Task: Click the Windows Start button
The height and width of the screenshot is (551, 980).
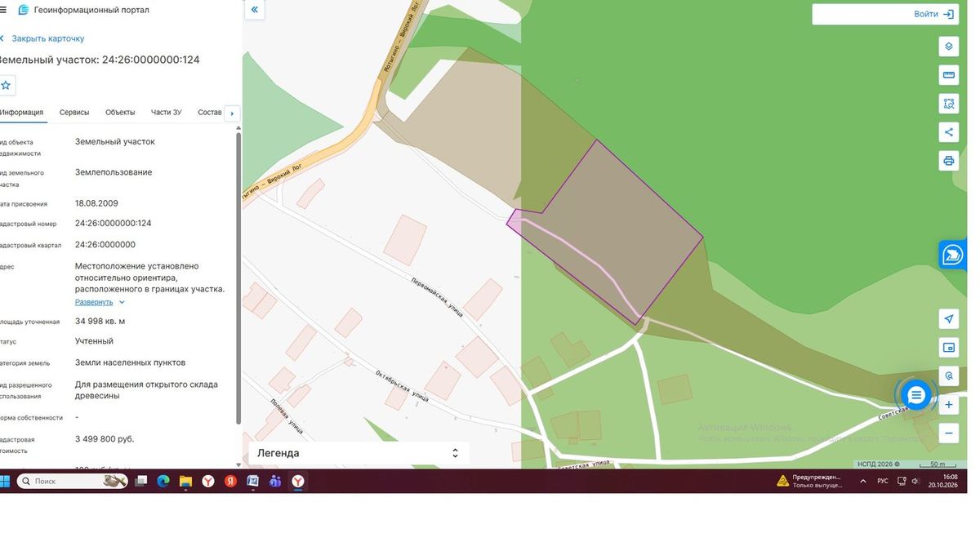Action: 4,482
